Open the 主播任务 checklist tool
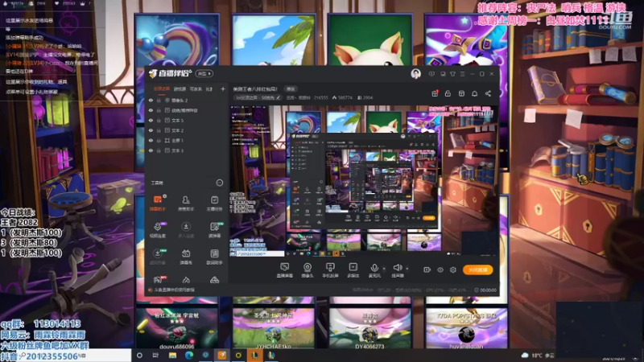 point(214,204)
